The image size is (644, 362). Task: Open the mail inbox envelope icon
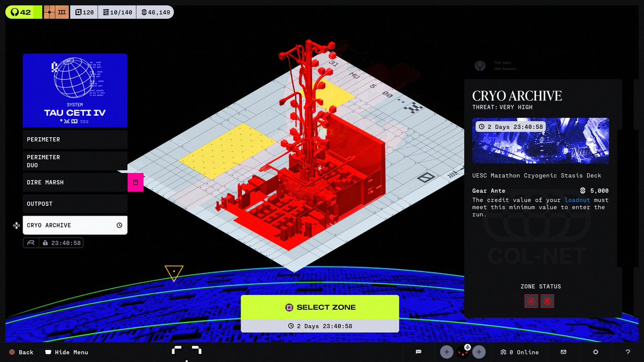(563, 352)
